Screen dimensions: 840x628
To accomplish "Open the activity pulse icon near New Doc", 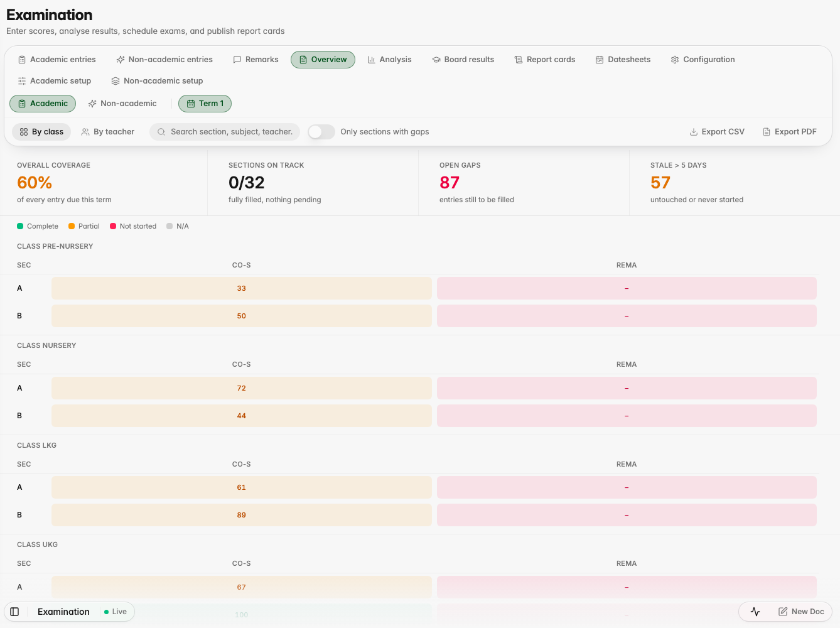I will [x=755, y=612].
